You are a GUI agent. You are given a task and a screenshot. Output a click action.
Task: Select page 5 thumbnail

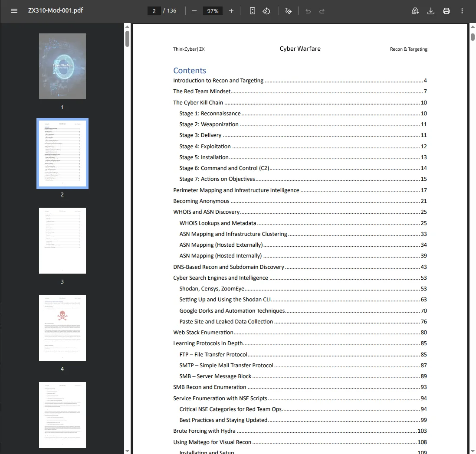62,415
